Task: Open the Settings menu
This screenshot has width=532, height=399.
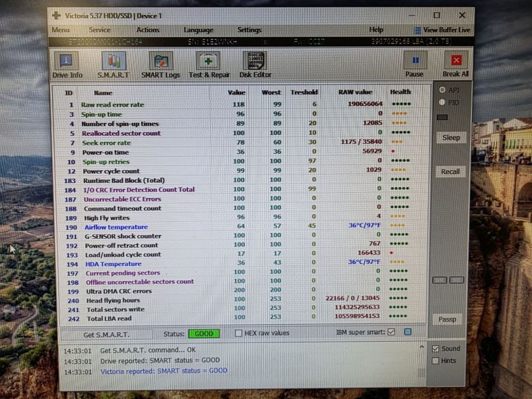Action: (249, 30)
